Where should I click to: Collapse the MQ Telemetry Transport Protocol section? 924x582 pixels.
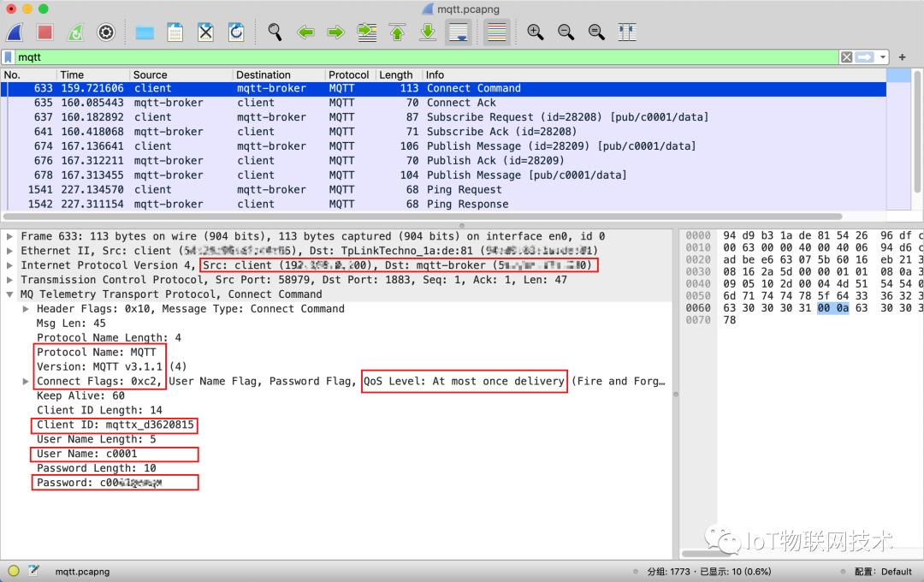point(10,294)
